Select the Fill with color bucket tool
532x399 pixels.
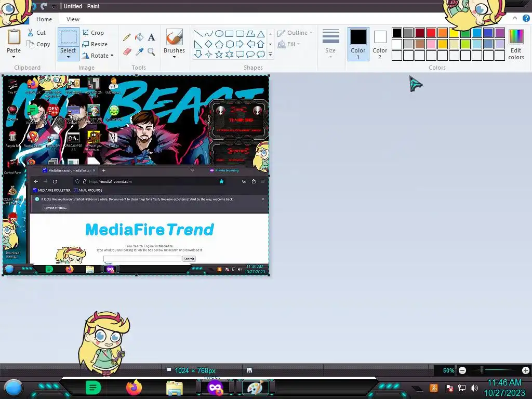coord(139,37)
